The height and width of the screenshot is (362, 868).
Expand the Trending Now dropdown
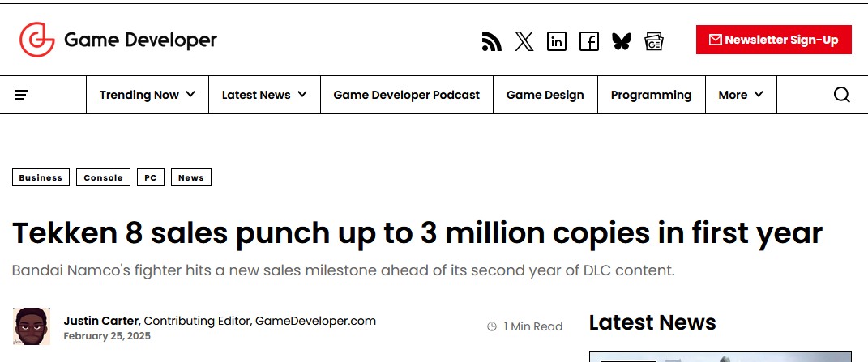(x=148, y=95)
